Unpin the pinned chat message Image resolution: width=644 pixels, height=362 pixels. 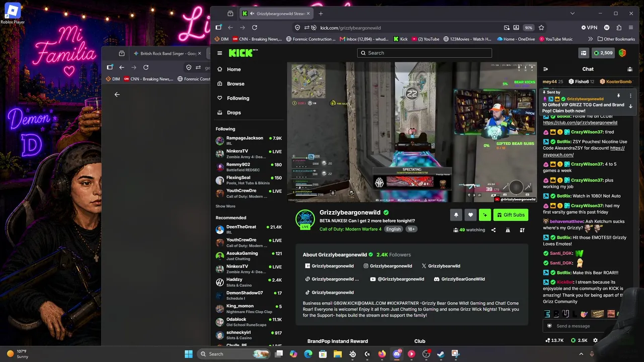point(618,96)
